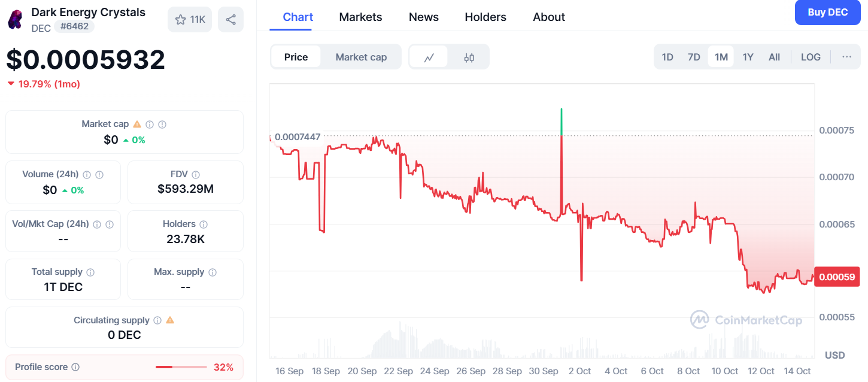Switch to candlestick chart icon
The image size is (868, 382).
click(x=469, y=57)
